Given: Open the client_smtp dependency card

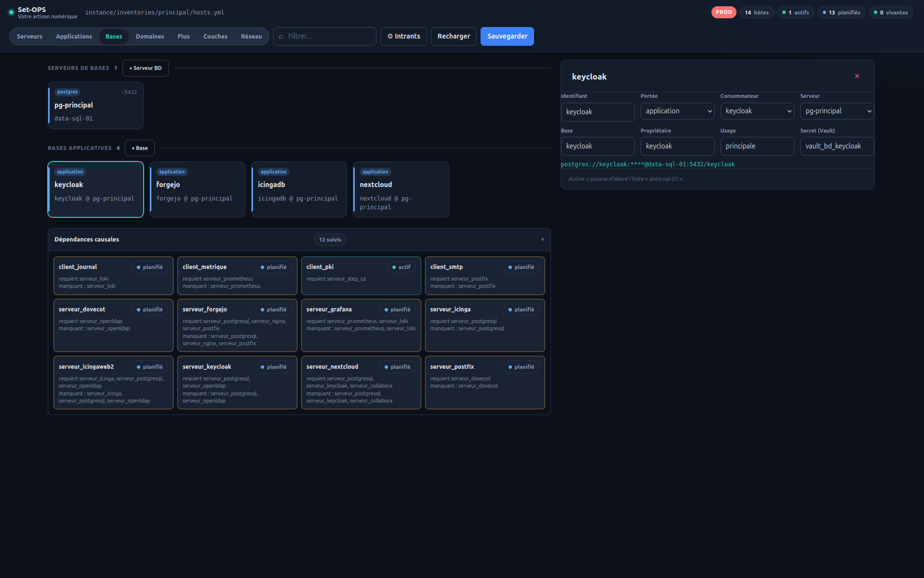Looking at the screenshot, I should coord(485,276).
